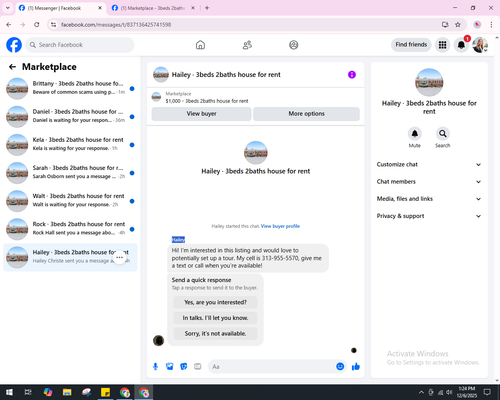The image size is (500, 400).
Task: Open Sarah's house for rent conversation
Action: coord(70,173)
